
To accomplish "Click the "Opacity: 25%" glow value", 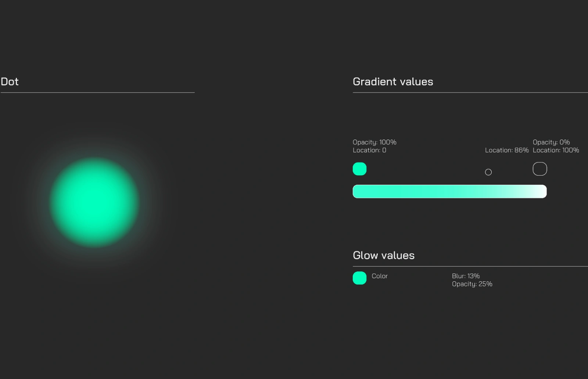I will point(472,284).
